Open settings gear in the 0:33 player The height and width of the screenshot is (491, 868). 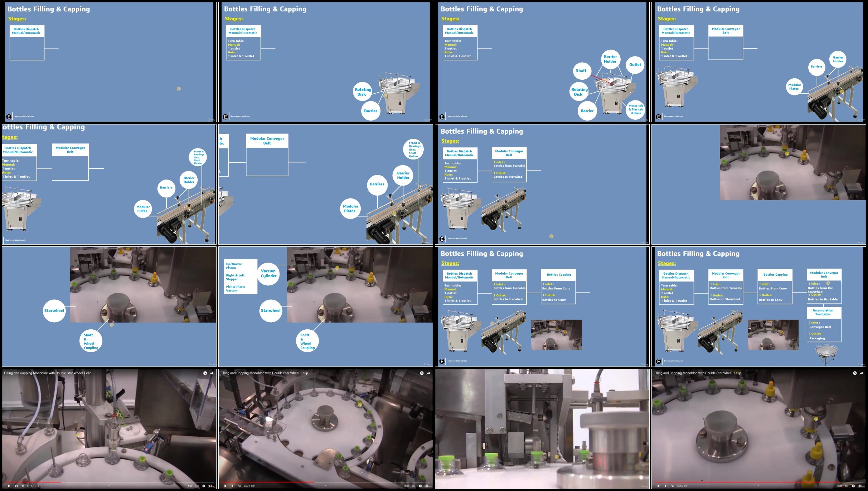click(420, 486)
